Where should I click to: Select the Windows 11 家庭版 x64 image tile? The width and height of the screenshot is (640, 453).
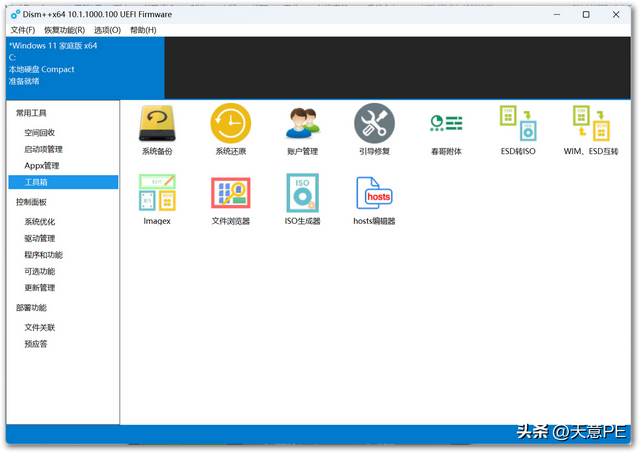pyautogui.click(x=85, y=68)
